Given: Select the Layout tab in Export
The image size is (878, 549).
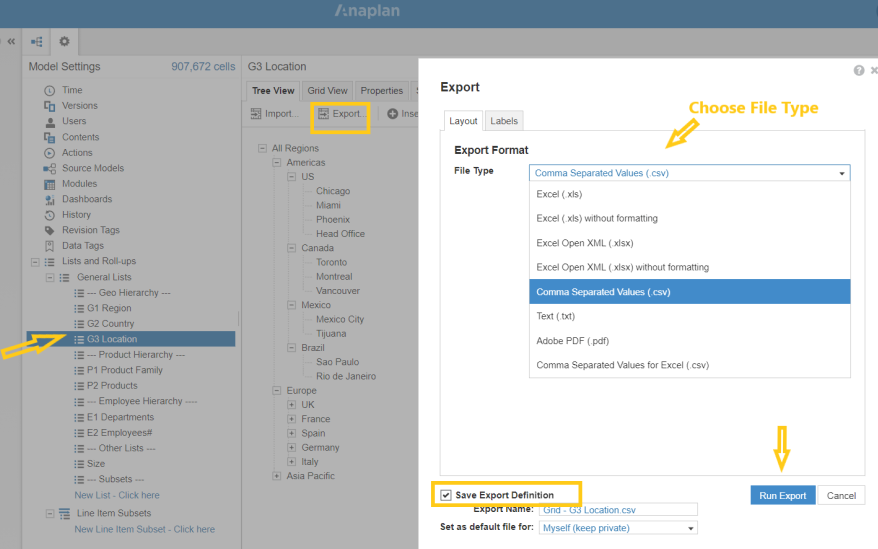Looking at the screenshot, I should click(x=463, y=121).
